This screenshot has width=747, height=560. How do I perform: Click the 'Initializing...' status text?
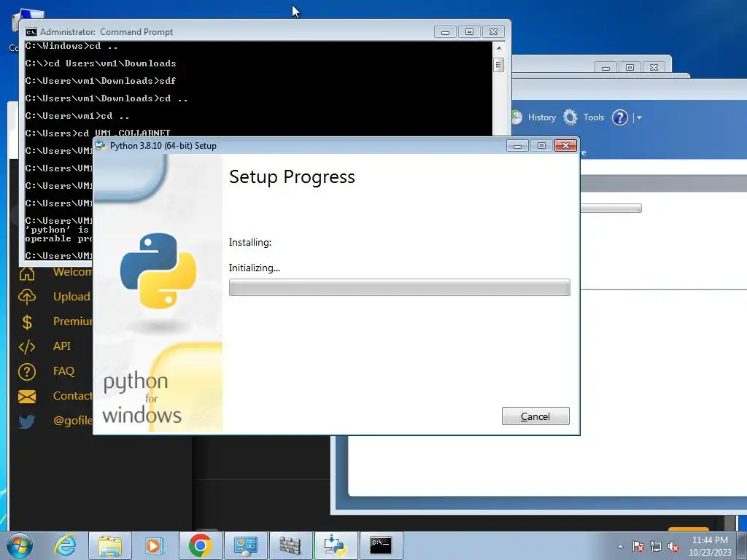(x=255, y=268)
